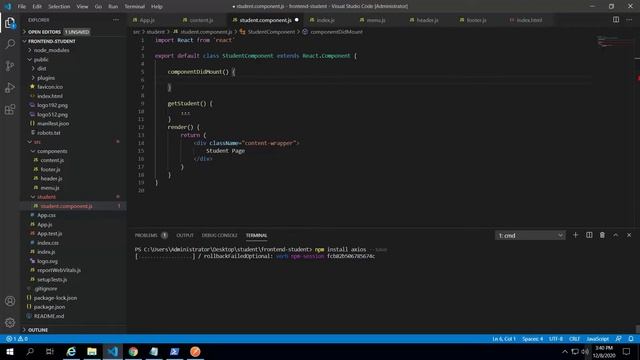The width and height of the screenshot is (640, 360).
Task: Open PowerShell from taskbar
Action: [x=175, y=351]
